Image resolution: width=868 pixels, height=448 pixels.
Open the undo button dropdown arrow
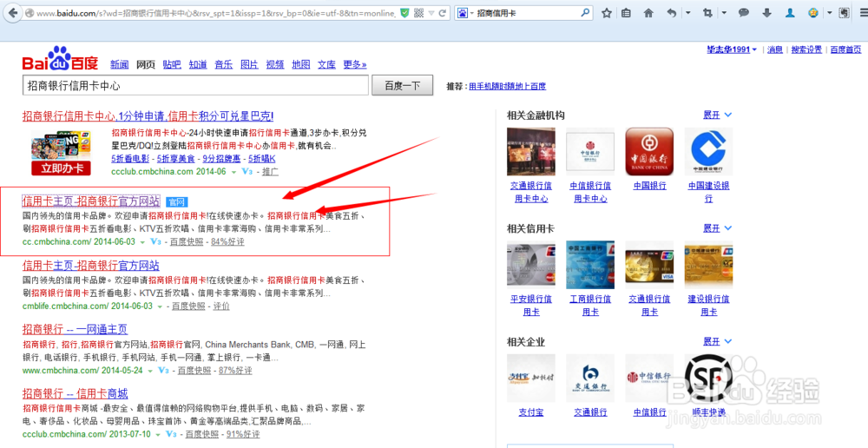click(x=688, y=13)
